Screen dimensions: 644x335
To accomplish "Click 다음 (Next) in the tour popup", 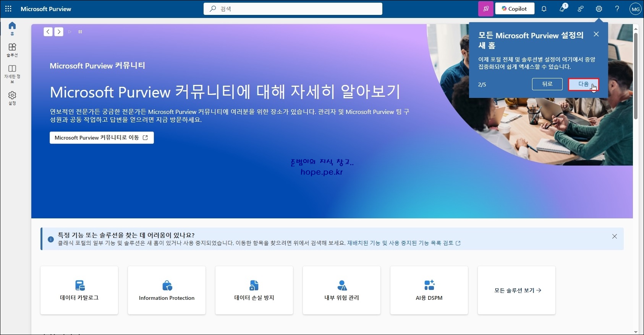I will click(x=583, y=84).
